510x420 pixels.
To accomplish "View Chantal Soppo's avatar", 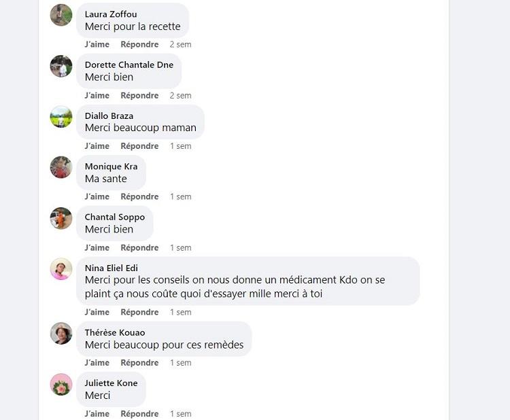I will click(61, 218).
